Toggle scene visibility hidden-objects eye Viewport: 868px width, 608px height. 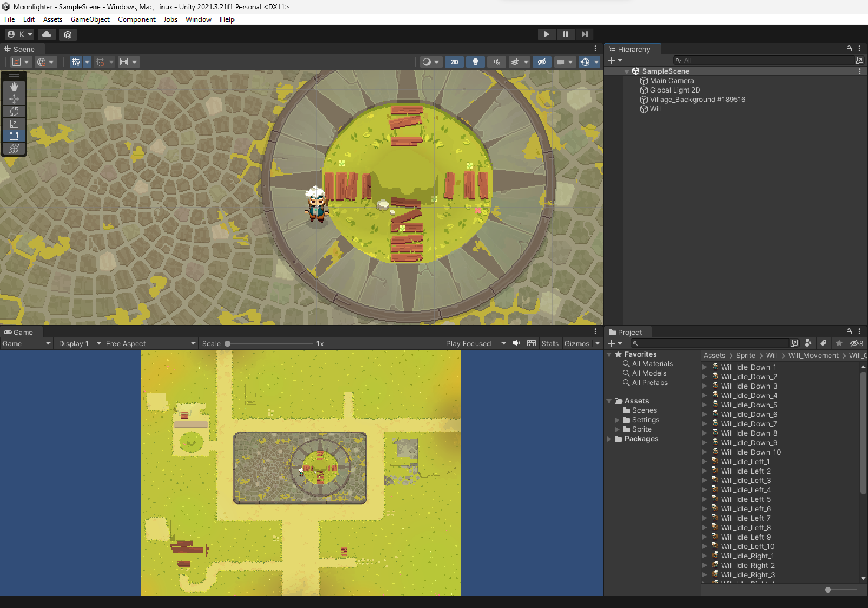[x=542, y=62]
